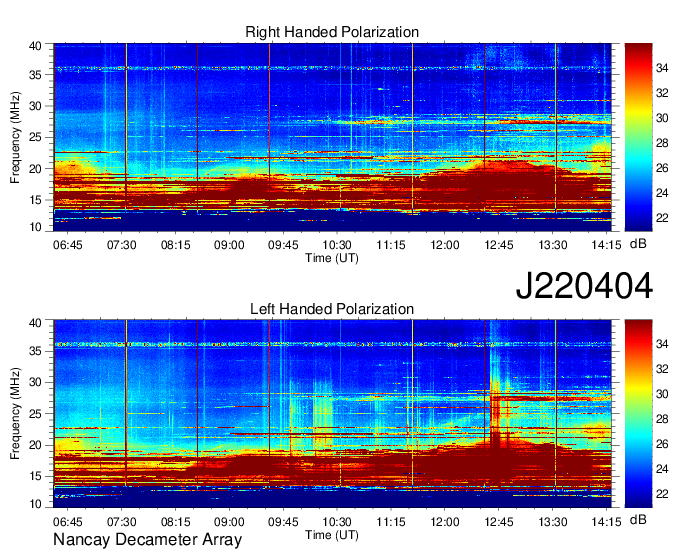The width and height of the screenshot is (680, 552).
Task: Click the dB unit label of the bottom color scale
Action: 638,520
